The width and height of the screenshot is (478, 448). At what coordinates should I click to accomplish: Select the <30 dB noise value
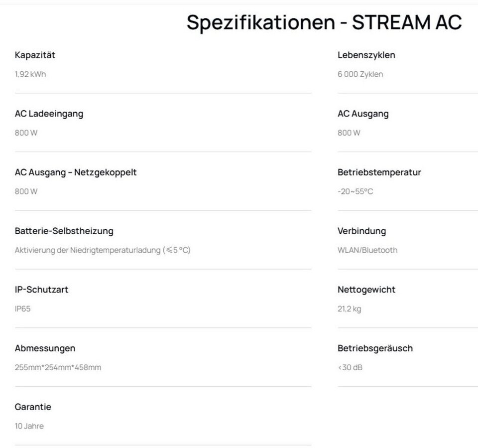[350, 368]
